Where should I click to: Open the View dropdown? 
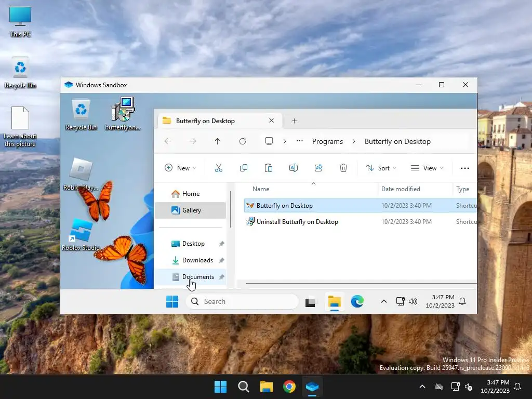427,168
